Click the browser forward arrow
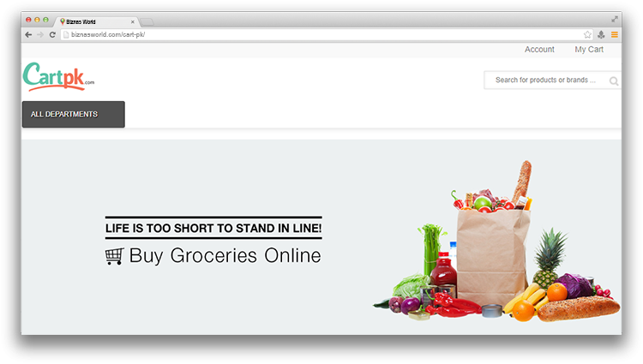 tap(40, 35)
